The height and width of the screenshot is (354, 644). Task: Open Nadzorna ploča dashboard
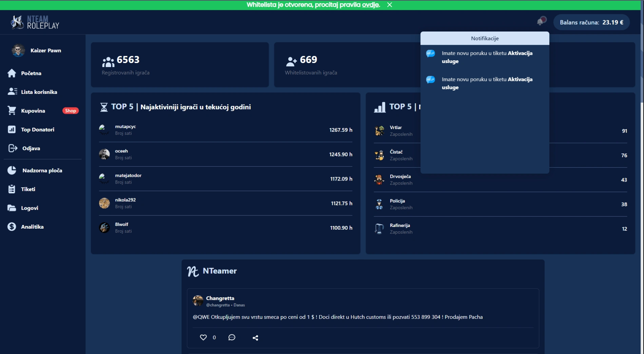(42, 170)
